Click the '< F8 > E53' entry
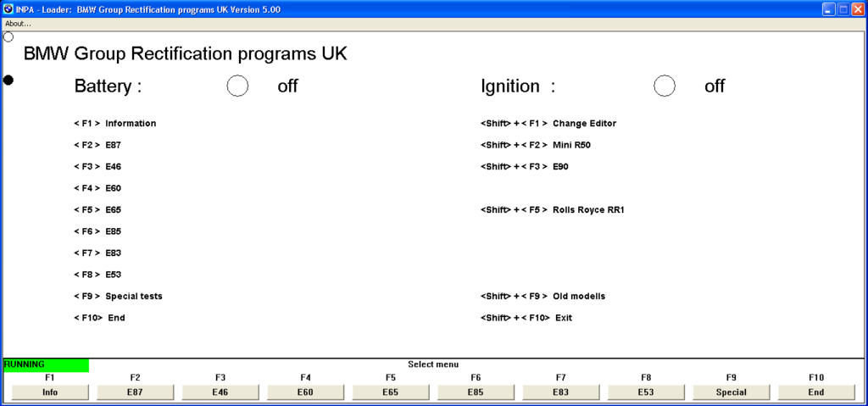This screenshot has height=406, width=868. (x=97, y=275)
